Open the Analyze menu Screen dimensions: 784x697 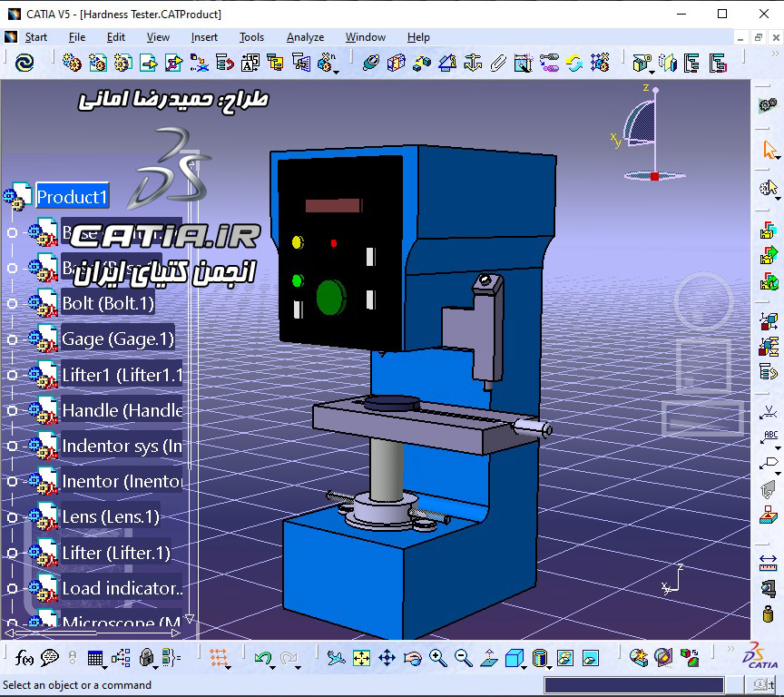click(306, 37)
